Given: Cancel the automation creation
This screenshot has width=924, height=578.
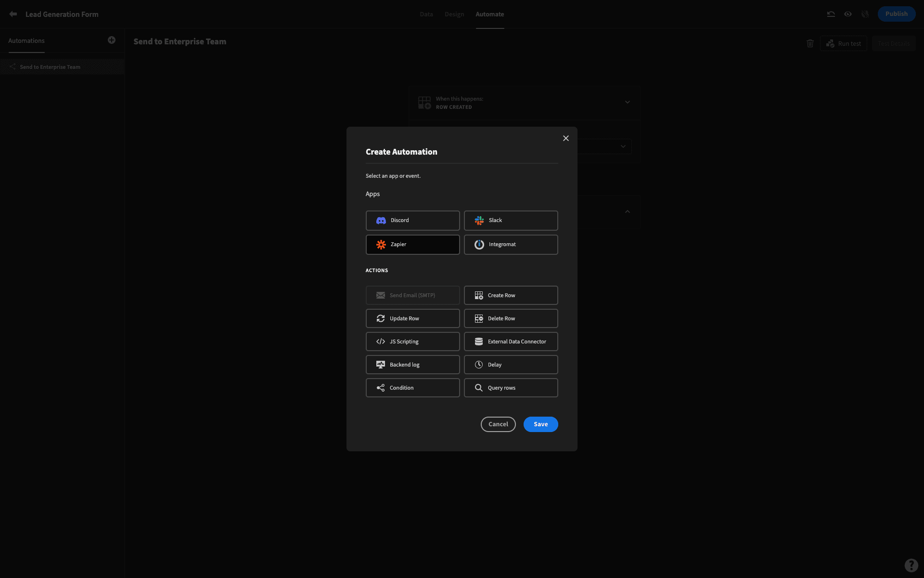Looking at the screenshot, I should click(x=498, y=424).
